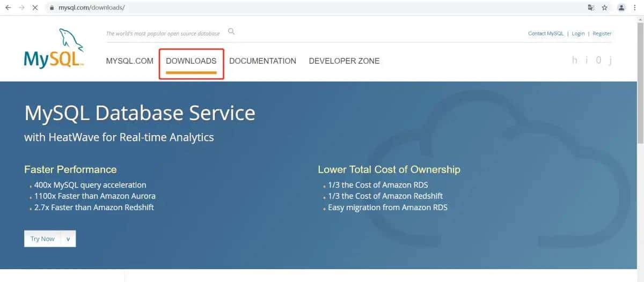Click the Login link

click(578, 33)
